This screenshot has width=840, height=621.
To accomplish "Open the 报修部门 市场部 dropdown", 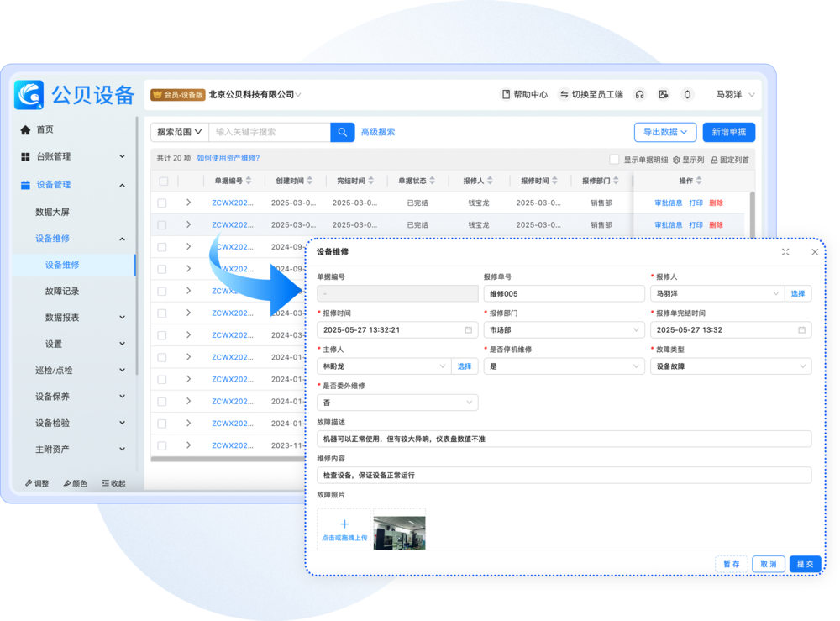I will 564,330.
